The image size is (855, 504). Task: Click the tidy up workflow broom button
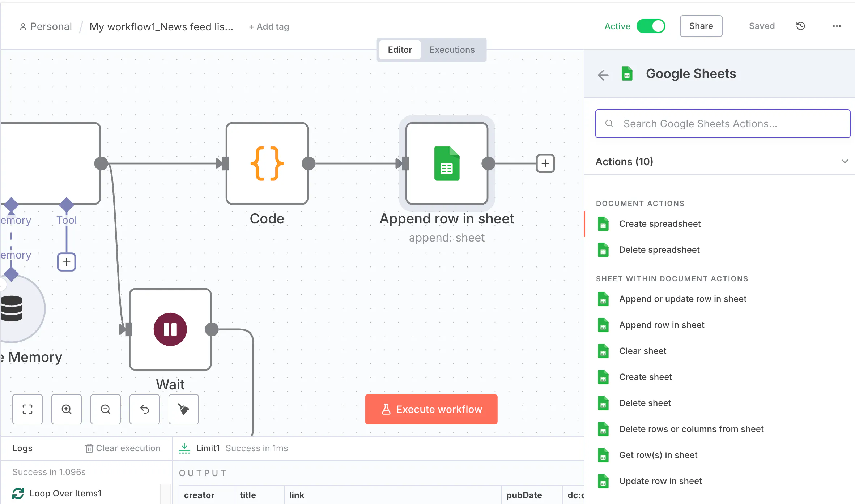[184, 409]
